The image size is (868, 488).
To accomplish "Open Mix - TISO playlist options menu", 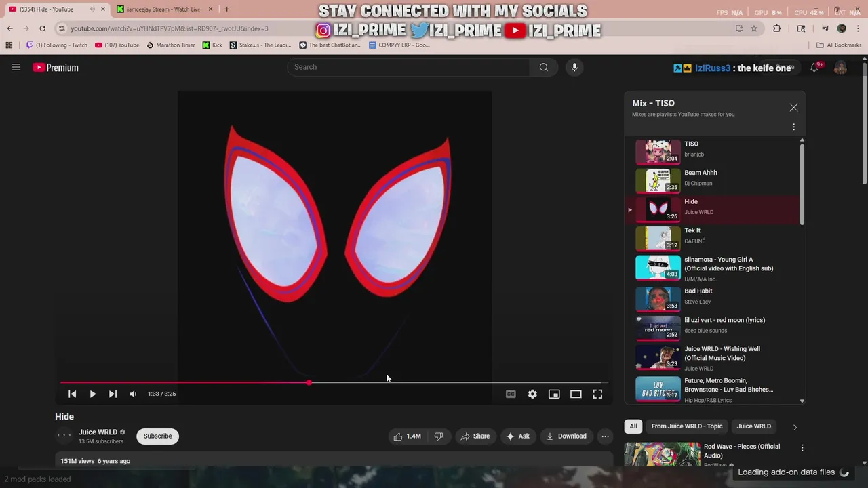I will (x=793, y=127).
